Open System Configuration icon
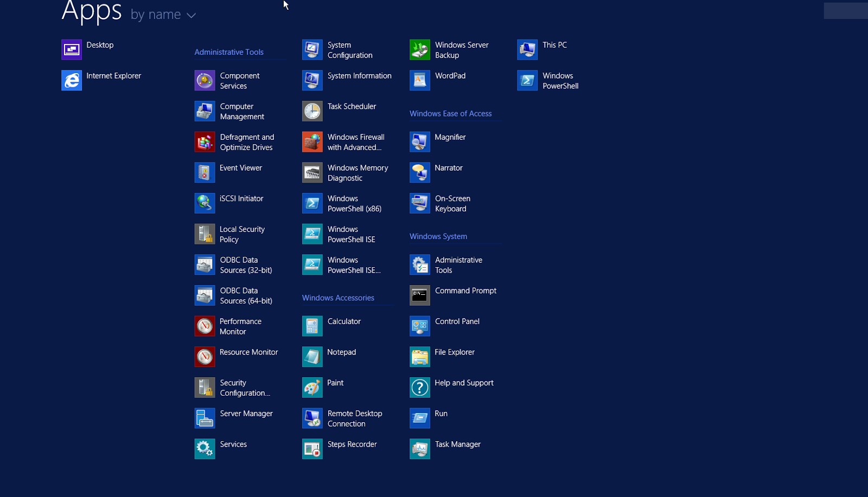The height and width of the screenshot is (497, 868). pyautogui.click(x=312, y=50)
